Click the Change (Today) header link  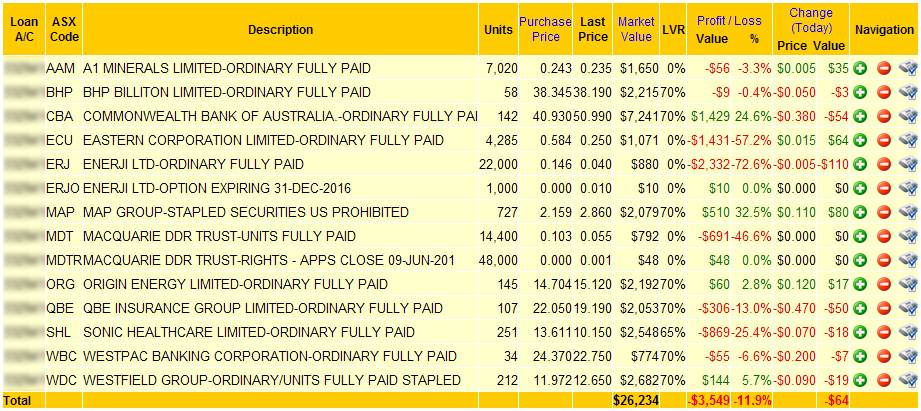click(x=811, y=20)
